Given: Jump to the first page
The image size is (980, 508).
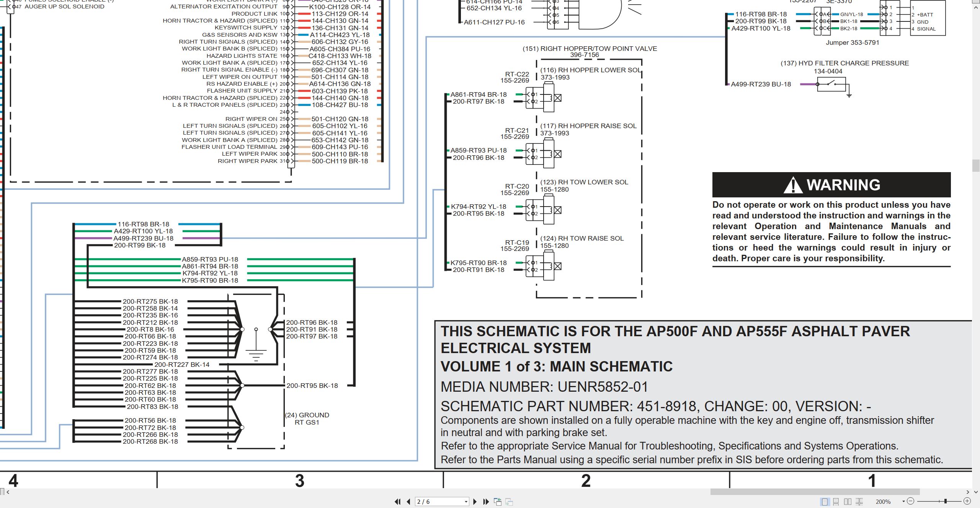Looking at the screenshot, I should pyautogui.click(x=397, y=501).
